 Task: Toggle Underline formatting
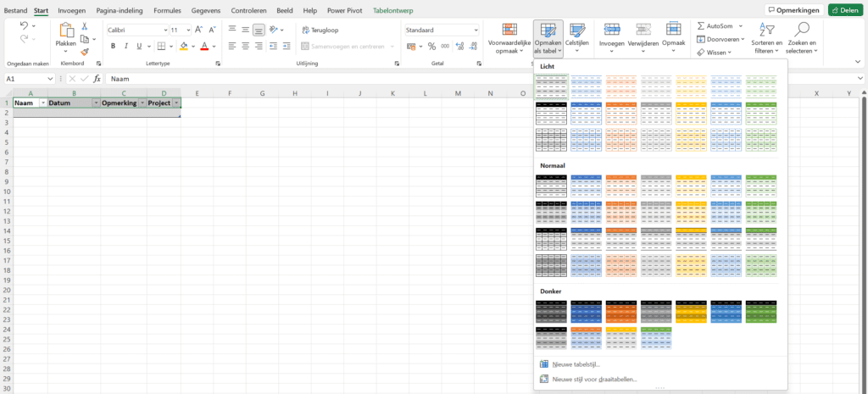(x=139, y=46)
